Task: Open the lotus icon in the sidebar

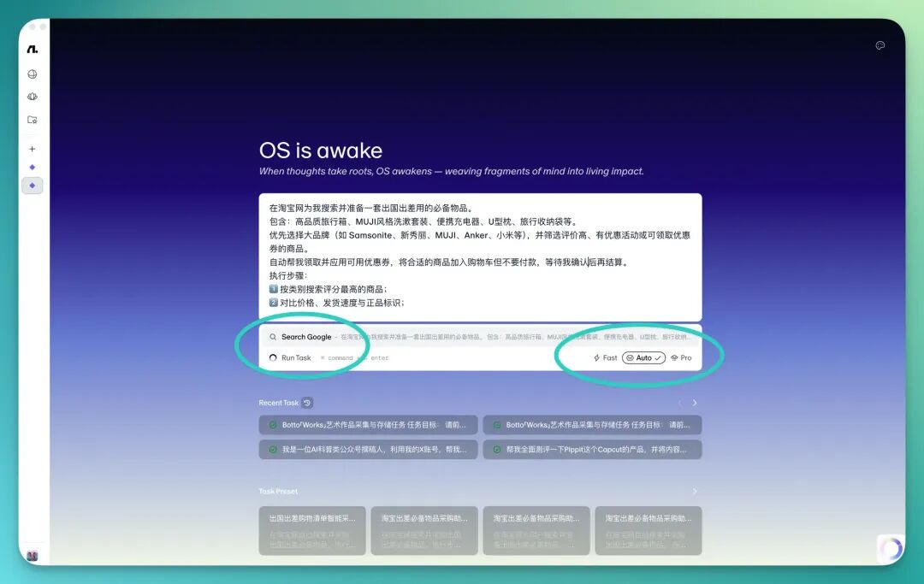Action: [33, 97]
